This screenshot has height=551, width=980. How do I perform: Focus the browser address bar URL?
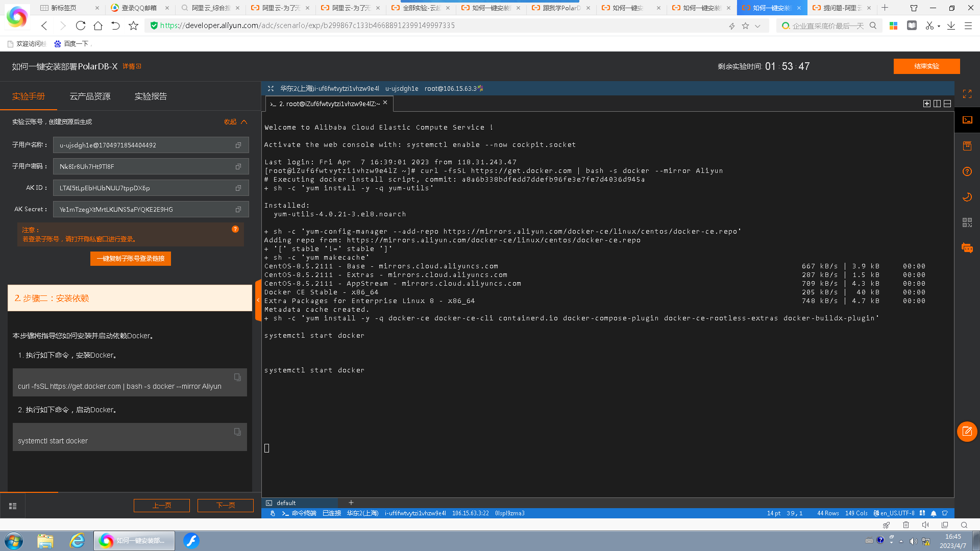click(307, 26)
